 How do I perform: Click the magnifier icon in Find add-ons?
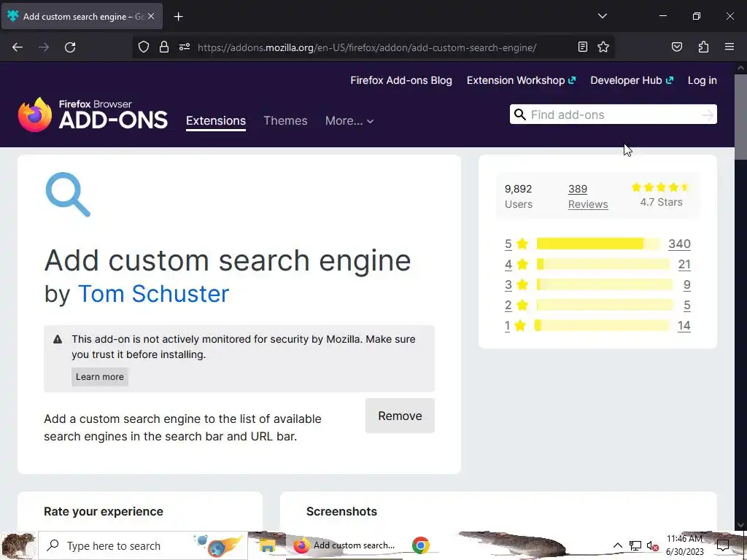pos(520,114)
